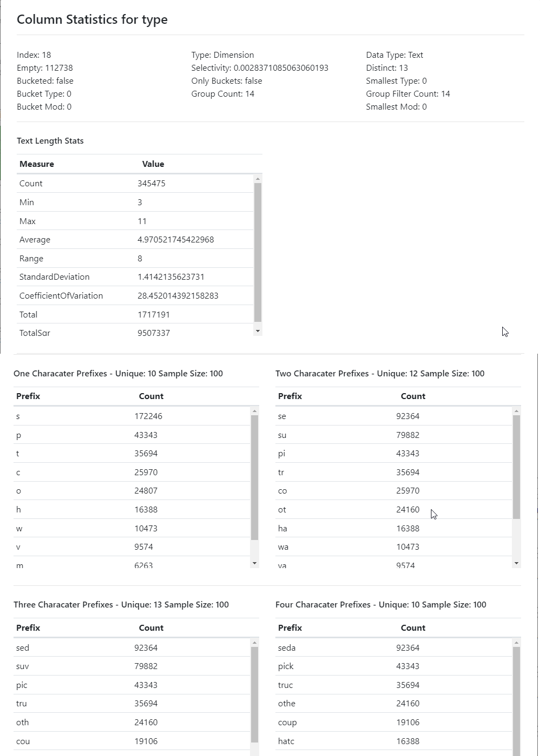Image resolution: width=540 pixels, height=756 pixels.
Task: Click Prefix header in Two Character Prefixes table
Action: (290, 396)
